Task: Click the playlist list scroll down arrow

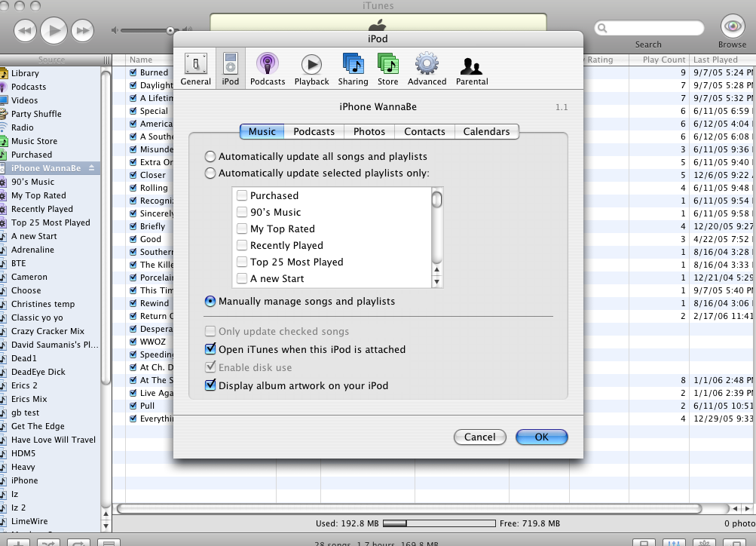Action: pyautogui.click(x=437, y=282)
